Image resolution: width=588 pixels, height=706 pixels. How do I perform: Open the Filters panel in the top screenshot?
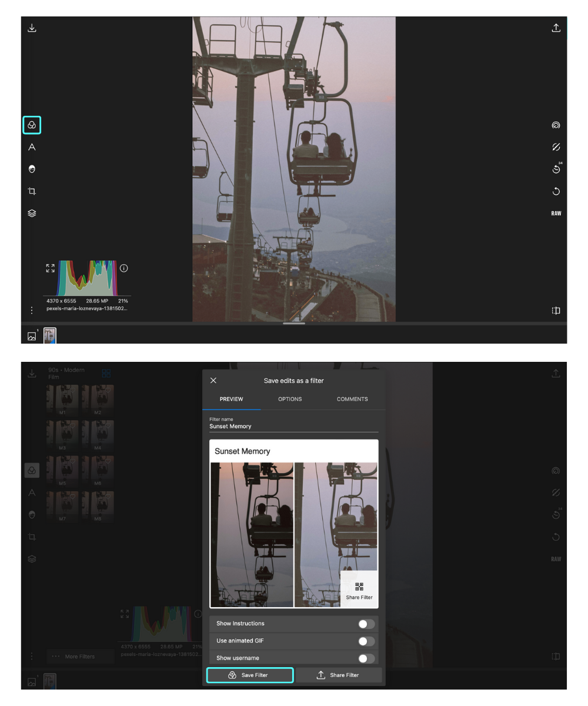32,125
